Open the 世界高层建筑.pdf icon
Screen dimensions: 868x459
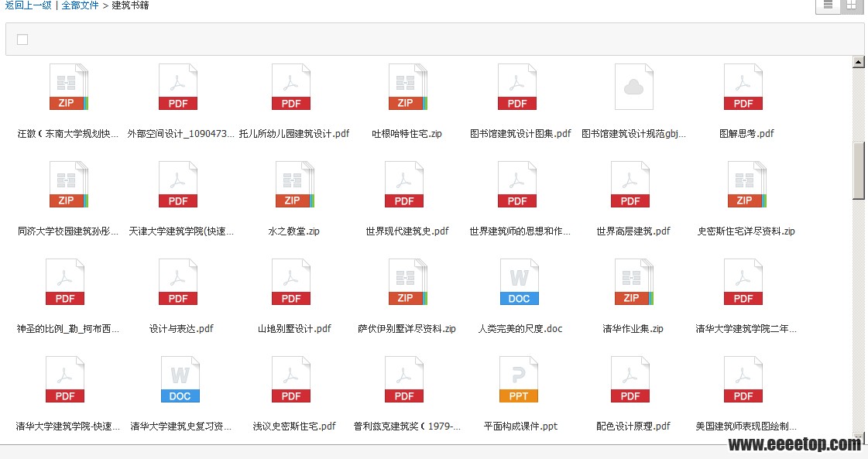[x=630, y=184]
